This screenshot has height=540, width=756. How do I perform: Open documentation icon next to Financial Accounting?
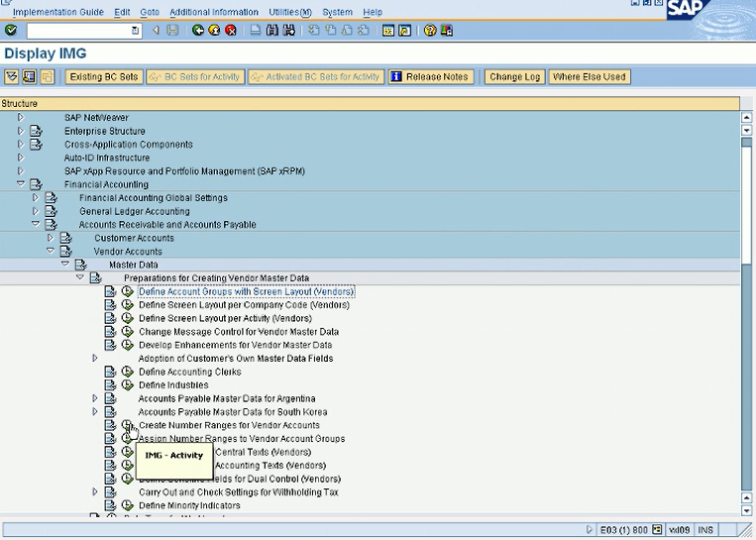tap(36, 184)
